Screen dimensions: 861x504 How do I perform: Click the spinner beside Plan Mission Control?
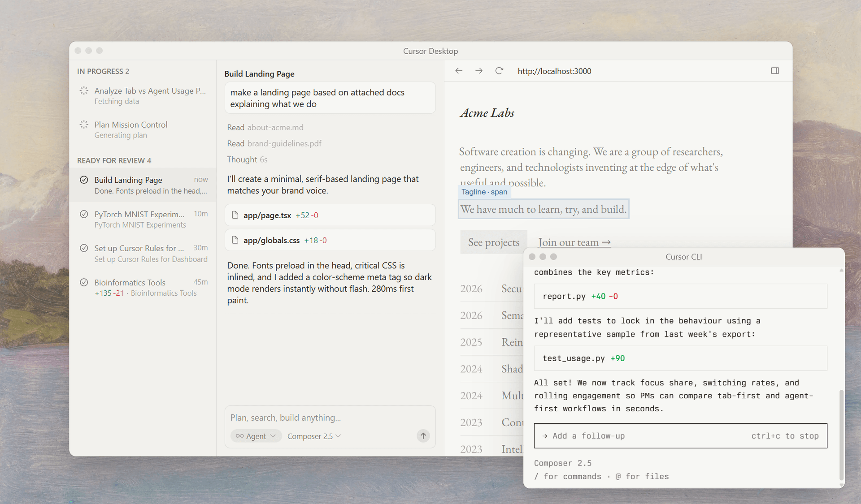(x=84, y=125)
